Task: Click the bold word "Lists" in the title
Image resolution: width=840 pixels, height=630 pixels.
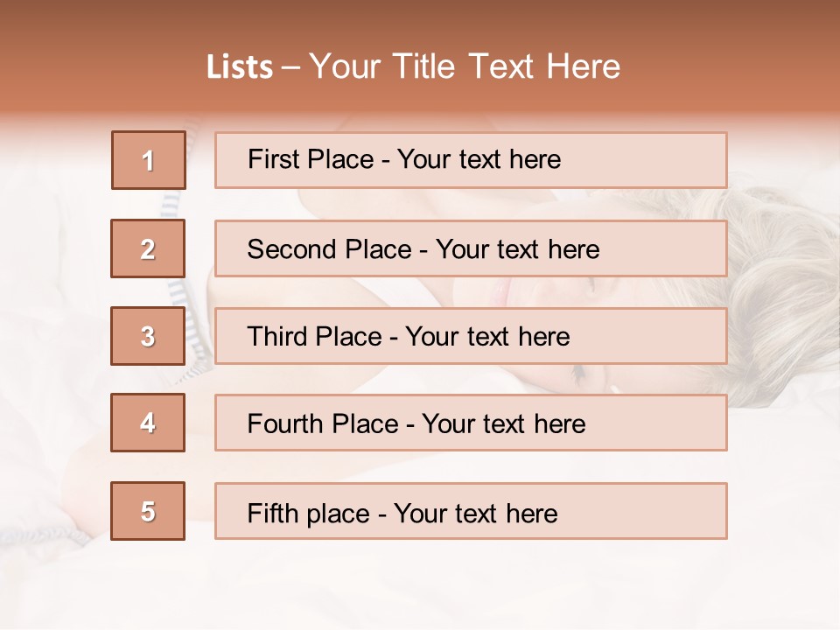Action: [x=239, y=67]
